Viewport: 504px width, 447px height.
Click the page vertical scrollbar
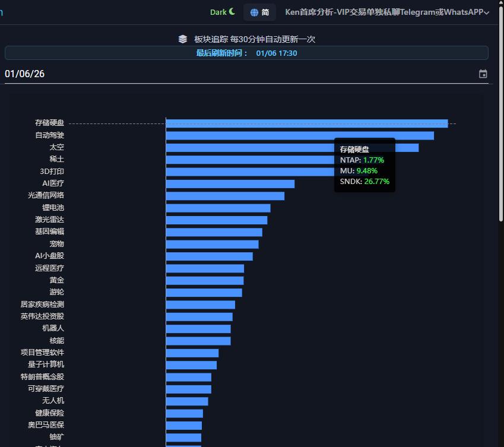[x=501, y=119]
